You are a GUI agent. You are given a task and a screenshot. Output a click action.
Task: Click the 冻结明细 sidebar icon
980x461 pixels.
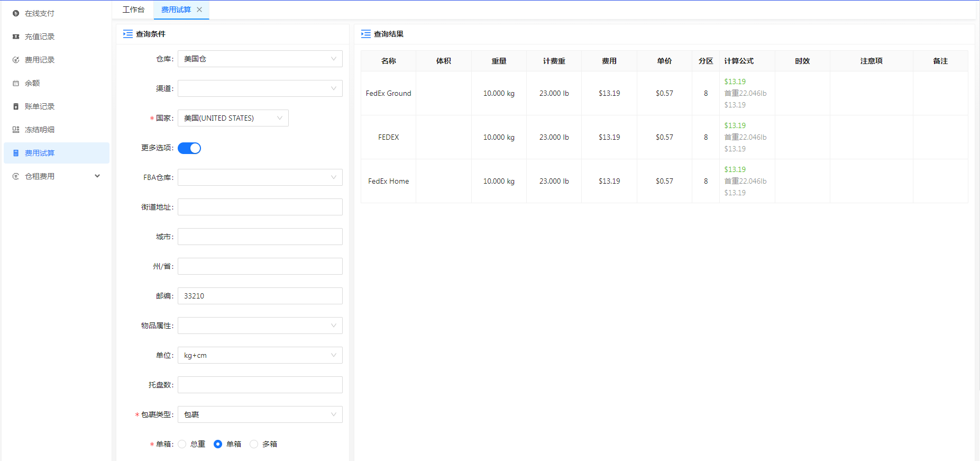[x=16, y=130]
